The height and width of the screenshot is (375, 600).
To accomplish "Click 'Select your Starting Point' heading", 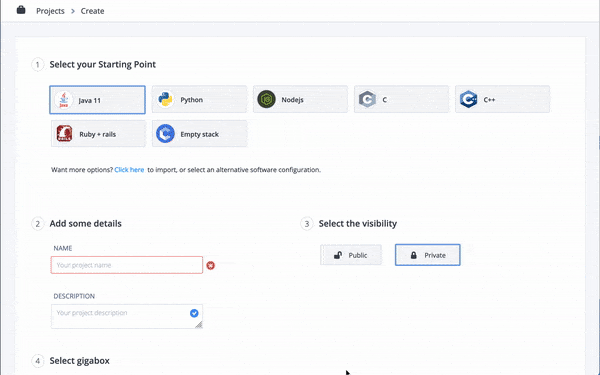I will [x=103, y=64].
